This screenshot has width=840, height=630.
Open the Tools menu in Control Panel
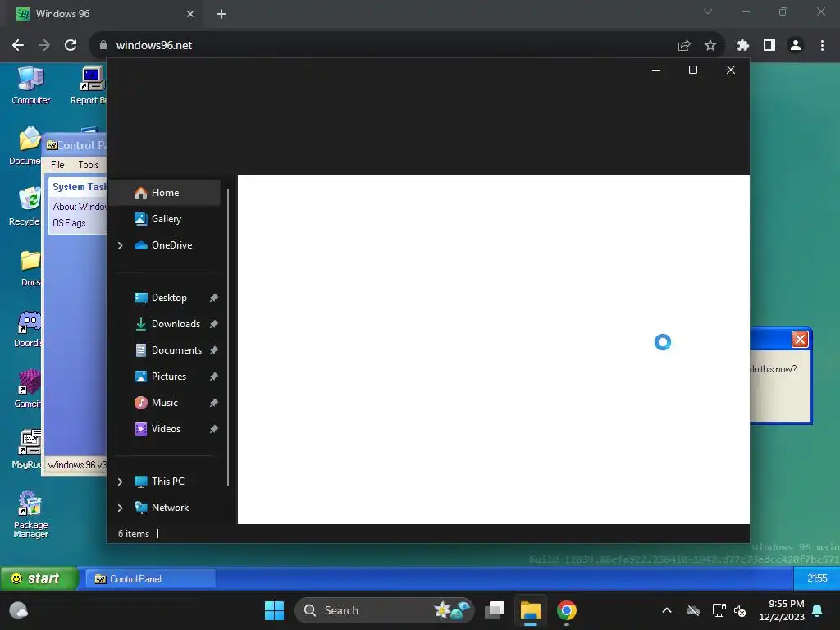89,165
